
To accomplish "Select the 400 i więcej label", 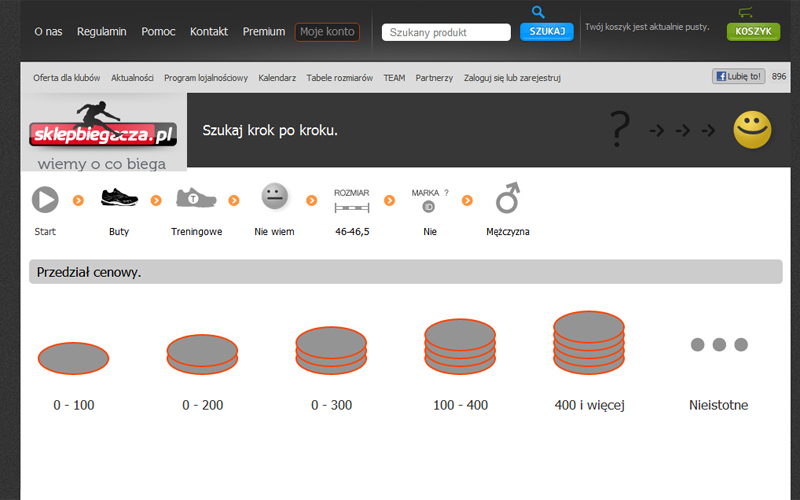I will (589, 405).
